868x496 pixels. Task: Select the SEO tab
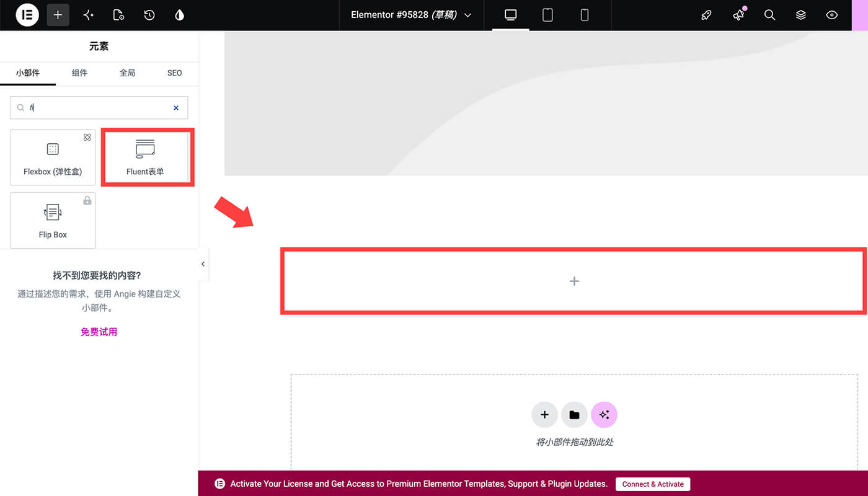(175, 73)
